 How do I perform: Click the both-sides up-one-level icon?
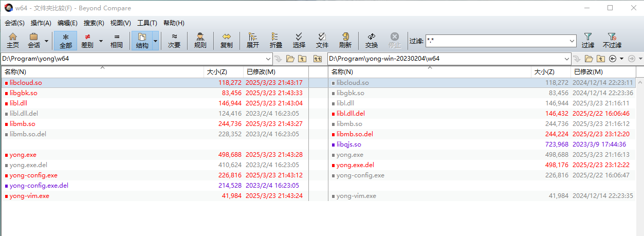(318, 59)
